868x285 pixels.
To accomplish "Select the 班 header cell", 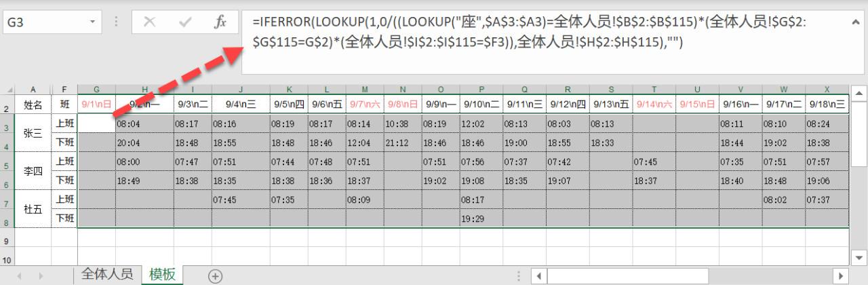I will (64, 105).
